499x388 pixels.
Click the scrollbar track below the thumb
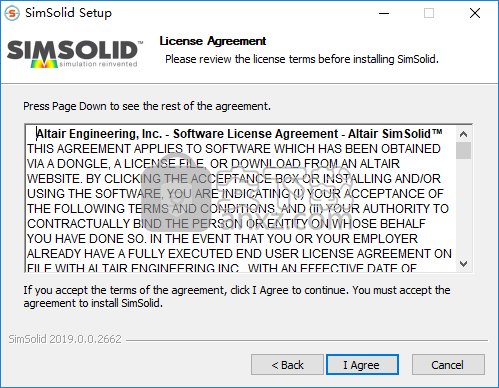(x=463, y=208)
